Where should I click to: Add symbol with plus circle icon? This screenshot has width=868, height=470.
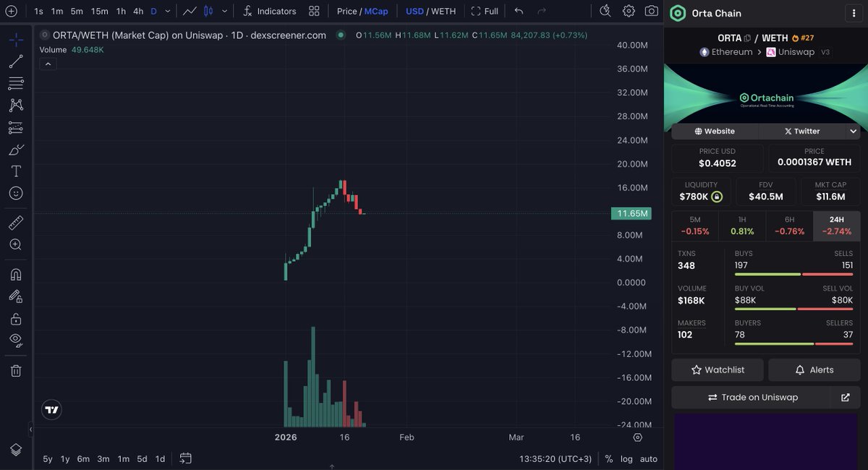[11, 11]
